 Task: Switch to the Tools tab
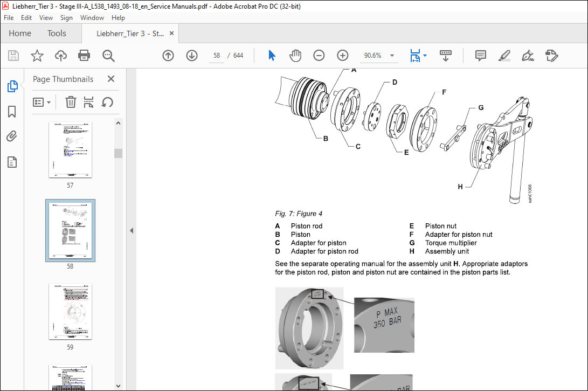tap(57, 33)
